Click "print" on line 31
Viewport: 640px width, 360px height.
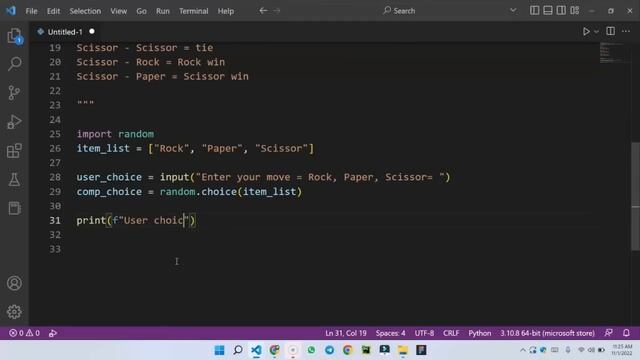(x=91, y=220)
